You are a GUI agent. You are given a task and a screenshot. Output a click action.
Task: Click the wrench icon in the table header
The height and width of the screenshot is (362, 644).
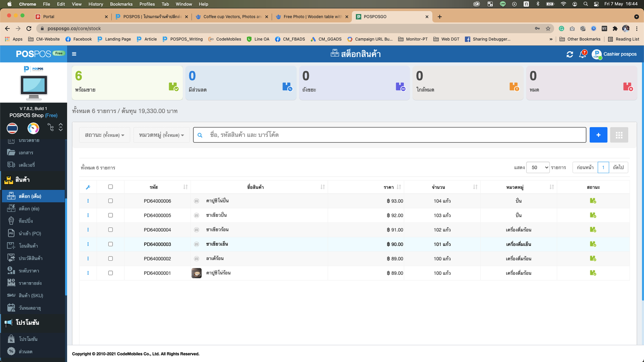pos(88,187)
